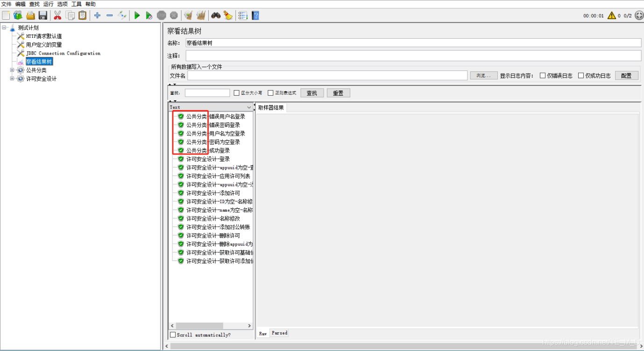
Task: Select result 许可安全设计-删除许可
Action: coord(213,235)
